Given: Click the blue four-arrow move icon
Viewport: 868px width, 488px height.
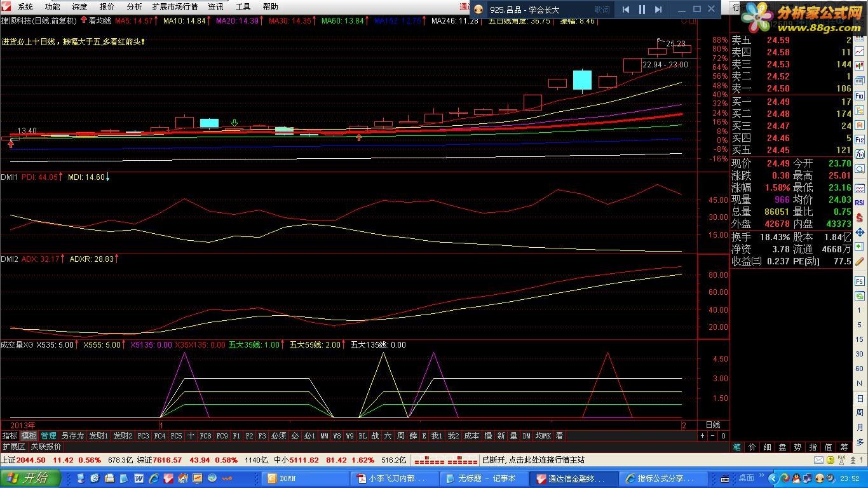Looking at the screenshot, I should pyautogui.click(x=860, y=233).
